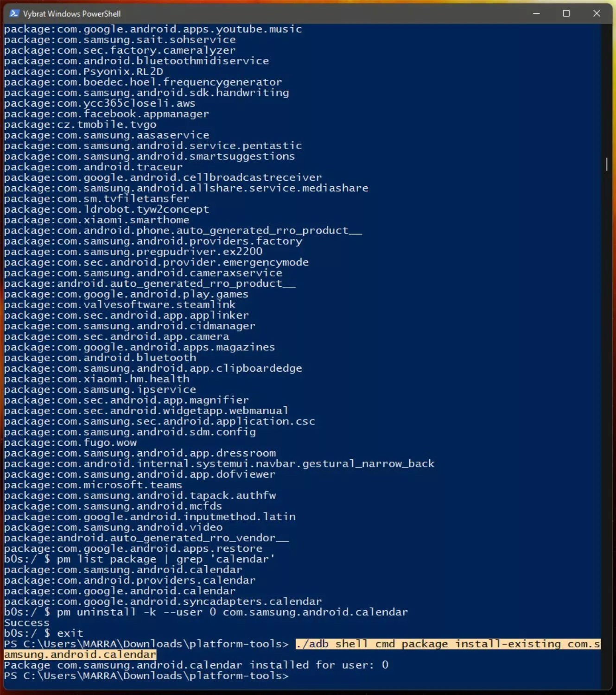Image resolution: width=616 pixels, height=695 pixels.
Task: Click package:com.google.android.play.games line
Action: (127, 295)
